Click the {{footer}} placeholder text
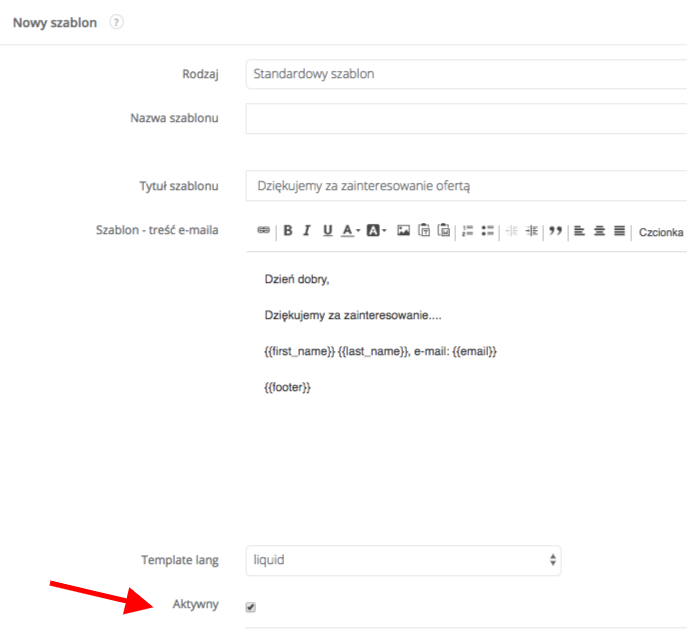The width and height of the screenshot is (687, 629). [287, 387]
